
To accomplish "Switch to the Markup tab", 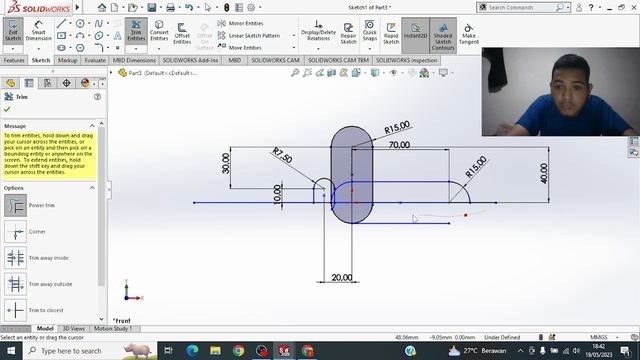I will tap(67, 60).
